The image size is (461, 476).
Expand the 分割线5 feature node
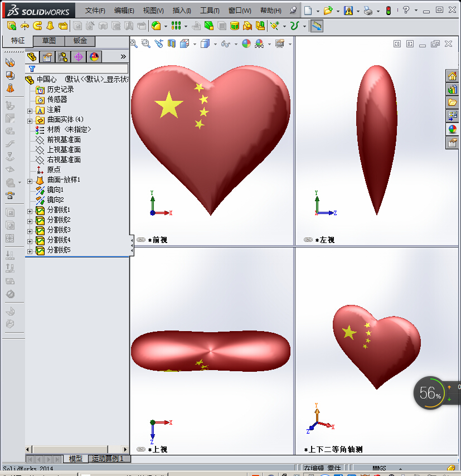pyautogui.click(x=30, y=251)
